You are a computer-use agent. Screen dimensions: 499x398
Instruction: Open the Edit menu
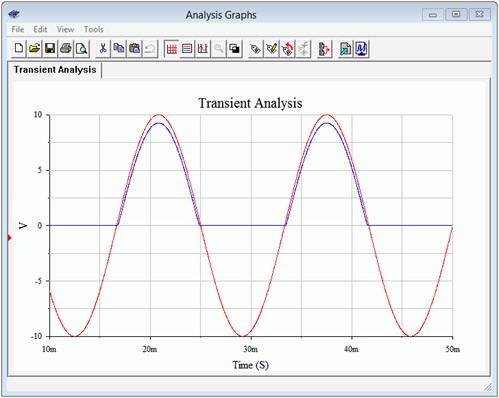tap(40, 29)
